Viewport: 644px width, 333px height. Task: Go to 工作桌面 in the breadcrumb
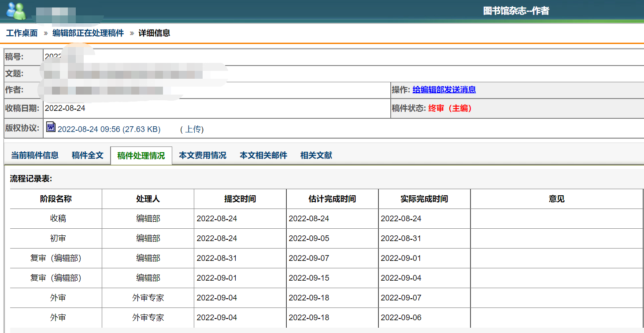22,33
